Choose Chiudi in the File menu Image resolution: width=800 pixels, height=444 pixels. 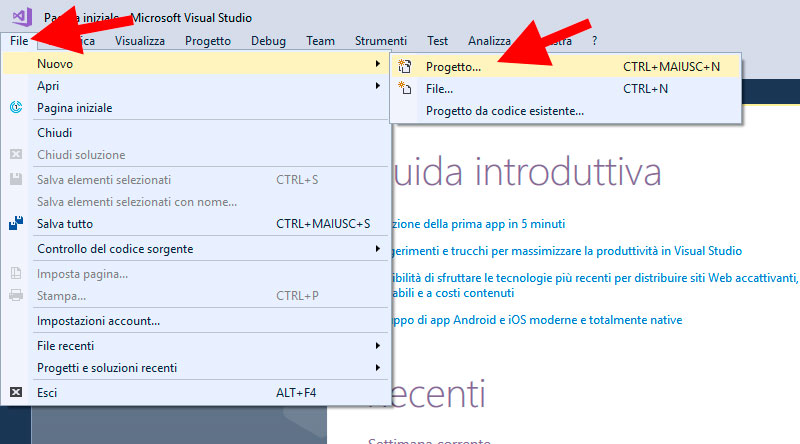[196, 133]
